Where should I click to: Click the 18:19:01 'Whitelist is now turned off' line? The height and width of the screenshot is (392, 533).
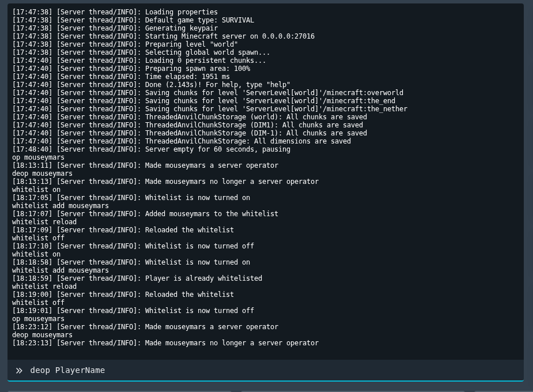point(133,311)
